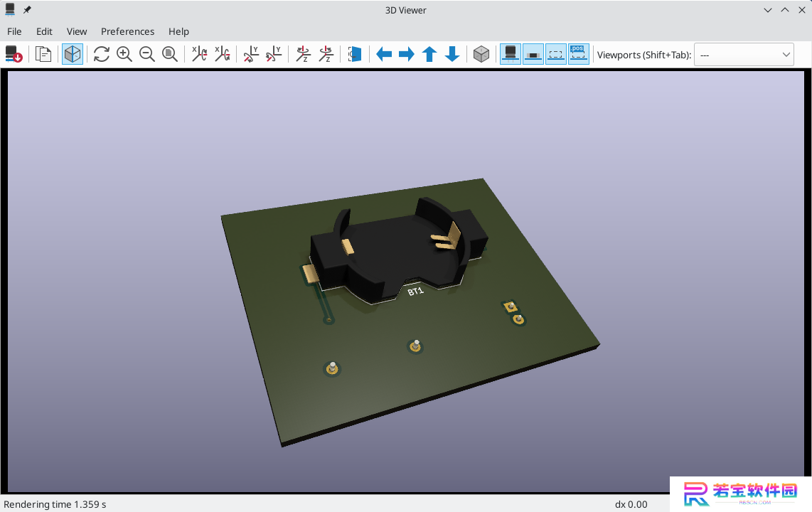Move the board right with the blue right arrow
The height and width of the screenshot is (512, 812).
point(407,54)
